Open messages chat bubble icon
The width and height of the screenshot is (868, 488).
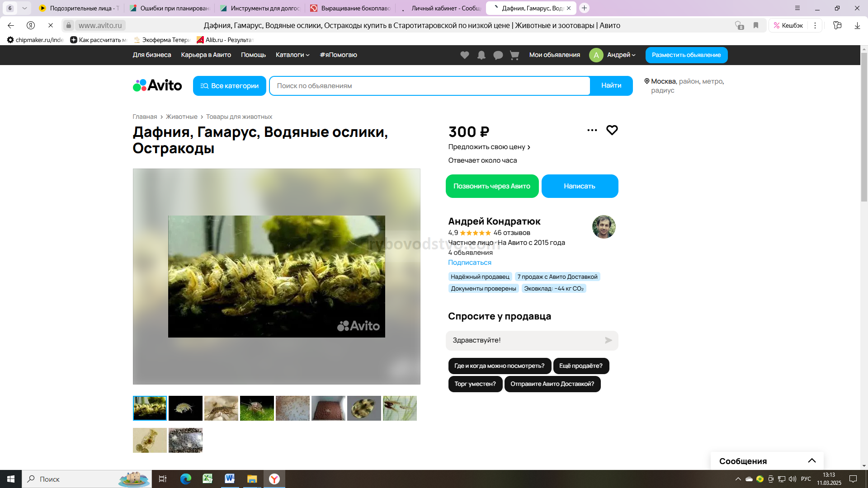[498, 55]
